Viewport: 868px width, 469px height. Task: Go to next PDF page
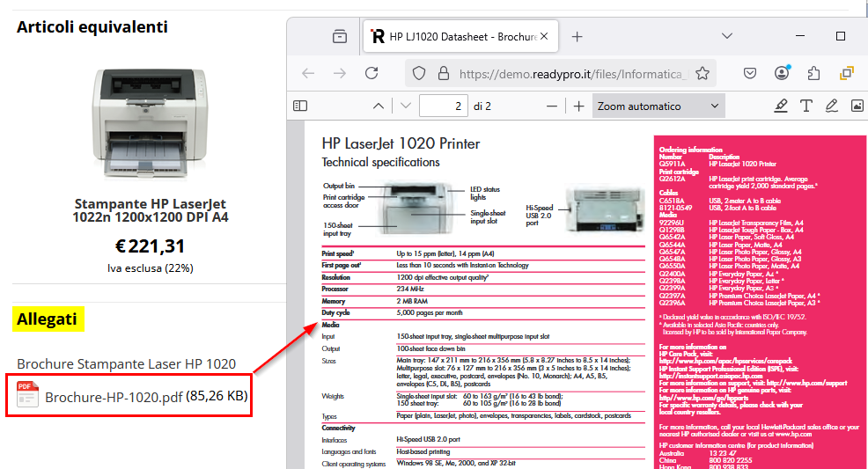(x=406, y=106)
